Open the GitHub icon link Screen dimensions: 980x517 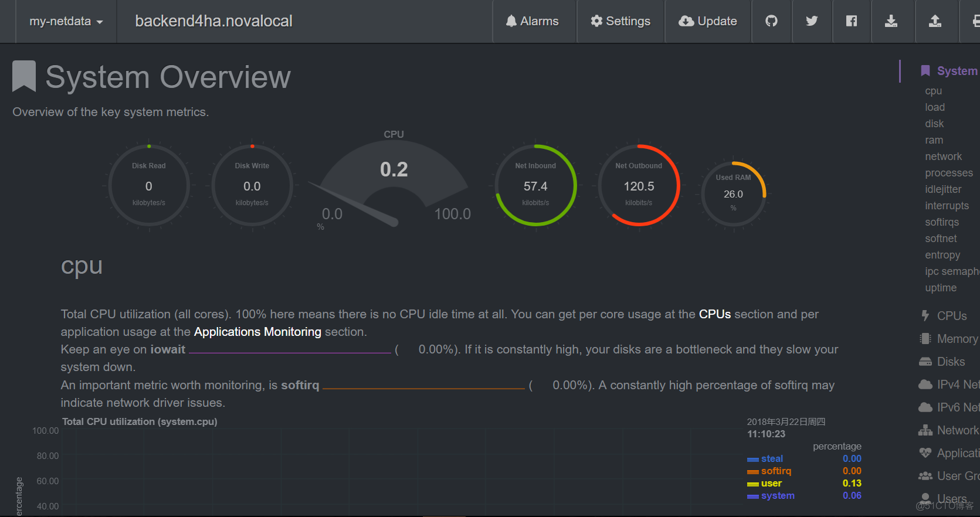(x=771, y=21)
